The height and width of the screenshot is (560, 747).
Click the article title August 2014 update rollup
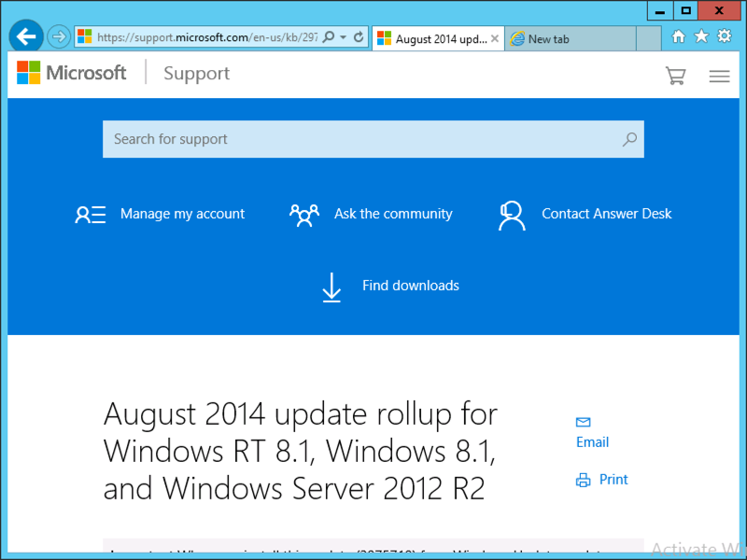pyautogui.click(x=301, y=451)
